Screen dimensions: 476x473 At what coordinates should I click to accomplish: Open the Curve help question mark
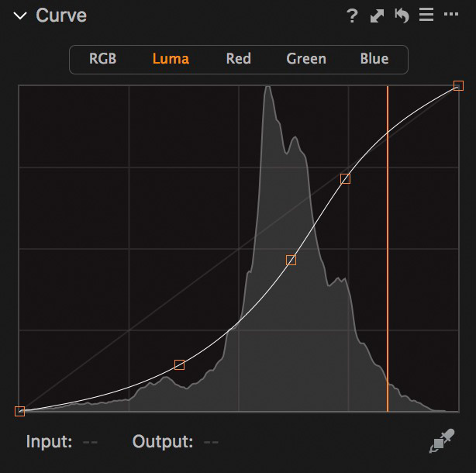351,16
